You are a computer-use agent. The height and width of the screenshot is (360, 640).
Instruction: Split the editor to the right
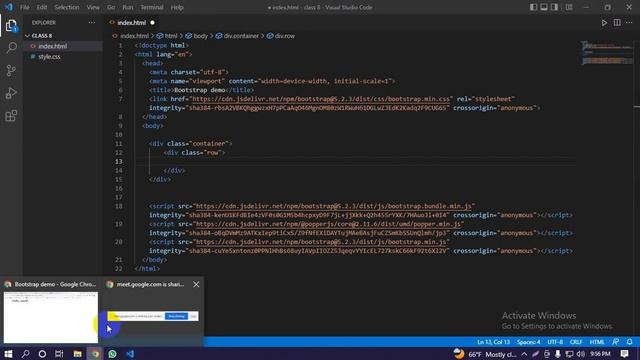pos(617,23)
